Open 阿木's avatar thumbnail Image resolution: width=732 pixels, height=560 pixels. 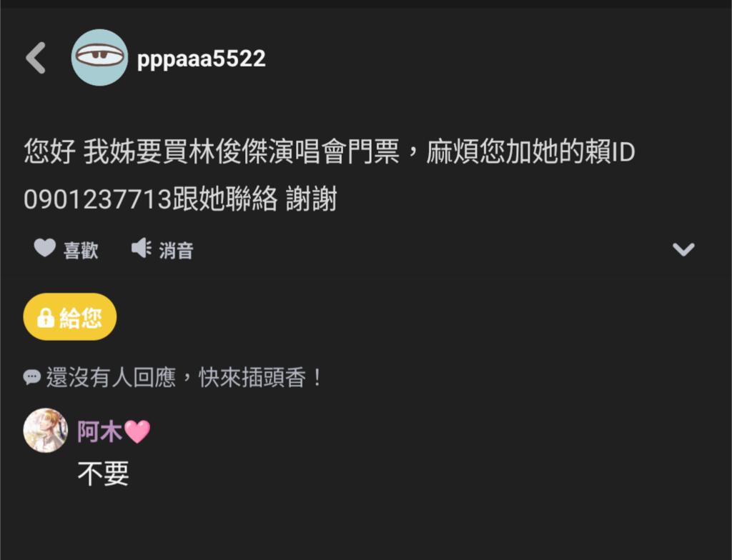(x=46, y=430)
